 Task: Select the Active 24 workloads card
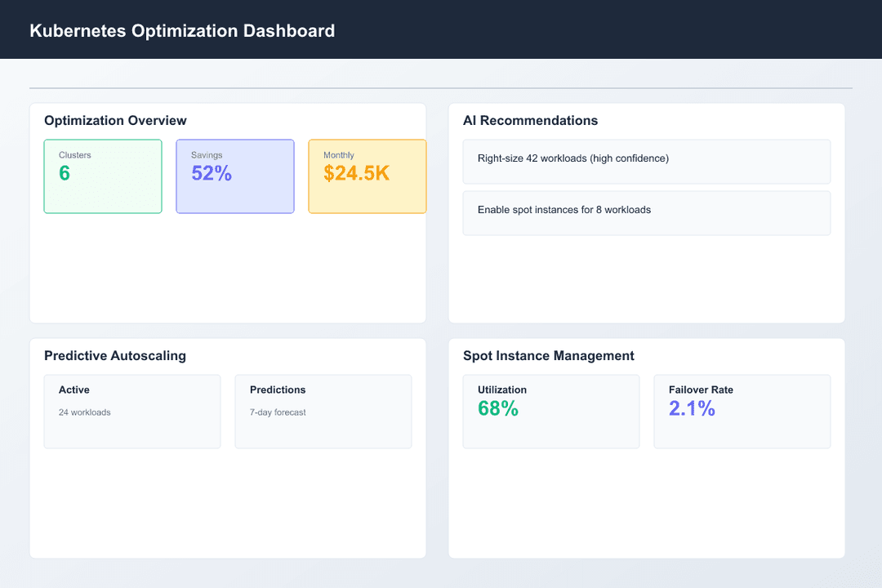(131, 411)
